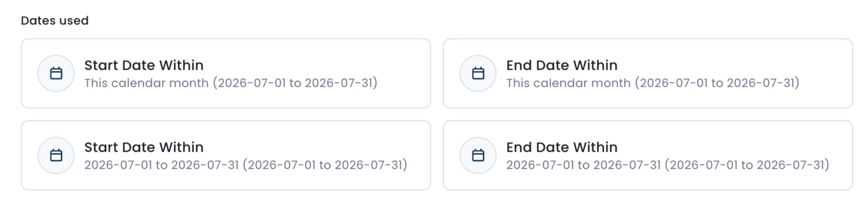
Task: Open Start Date card showing 'This calendar month'
Action: [226, 73]
